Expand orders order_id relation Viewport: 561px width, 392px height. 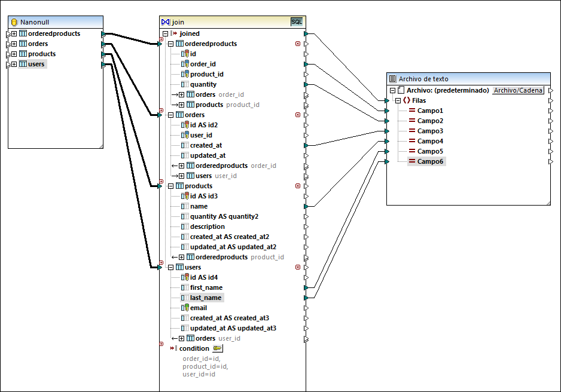(x=182, y=94)
